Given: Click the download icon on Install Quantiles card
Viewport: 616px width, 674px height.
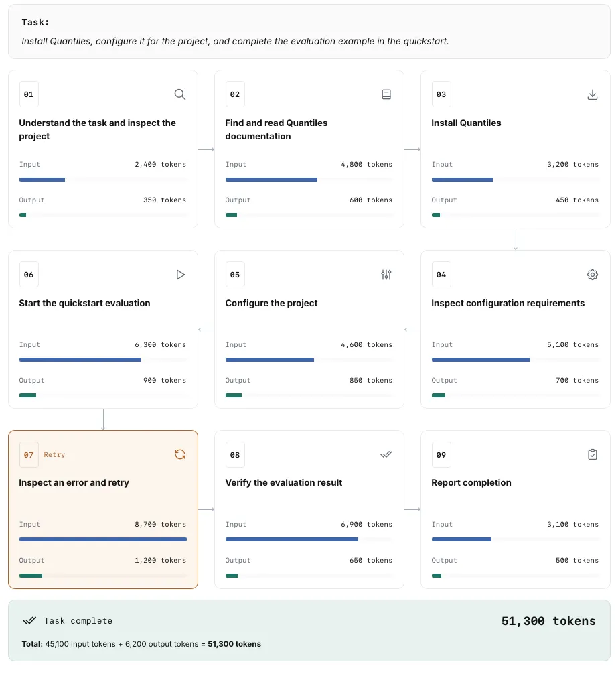Looking at the screenshot, I should point(592,94).
